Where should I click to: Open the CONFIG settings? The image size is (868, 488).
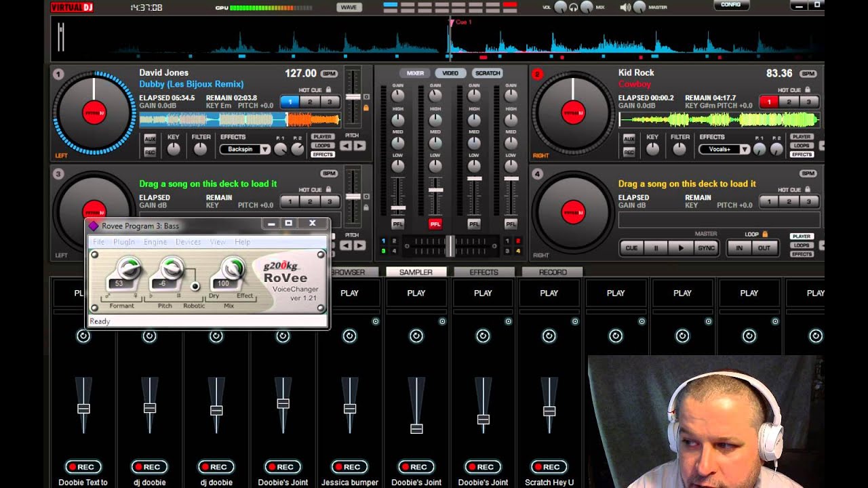click(730, 5)
